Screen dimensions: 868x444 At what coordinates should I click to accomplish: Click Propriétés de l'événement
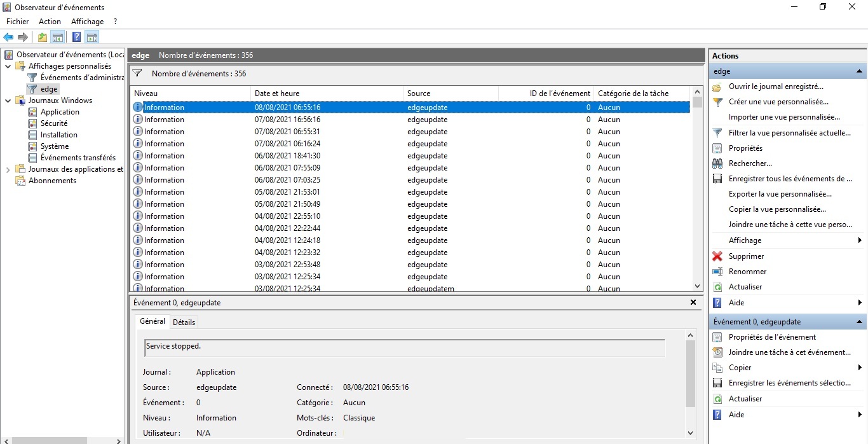[x=772, y=337]
